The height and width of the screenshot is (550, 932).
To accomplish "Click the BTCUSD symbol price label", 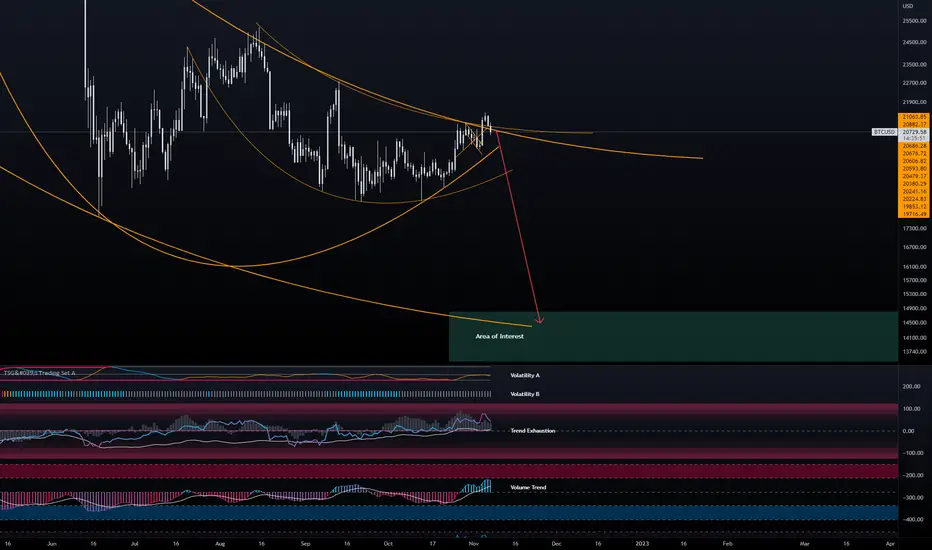I will click(884, 131).
